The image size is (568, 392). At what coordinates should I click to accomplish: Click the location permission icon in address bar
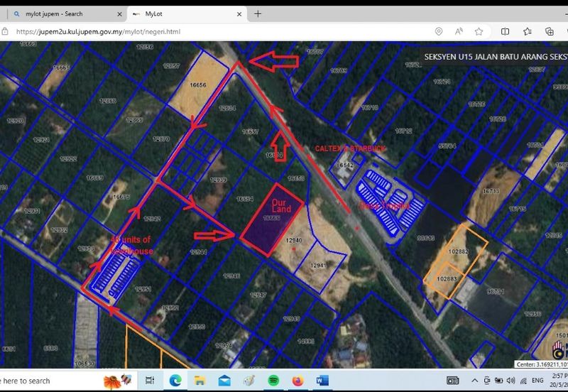coord(439,31)
